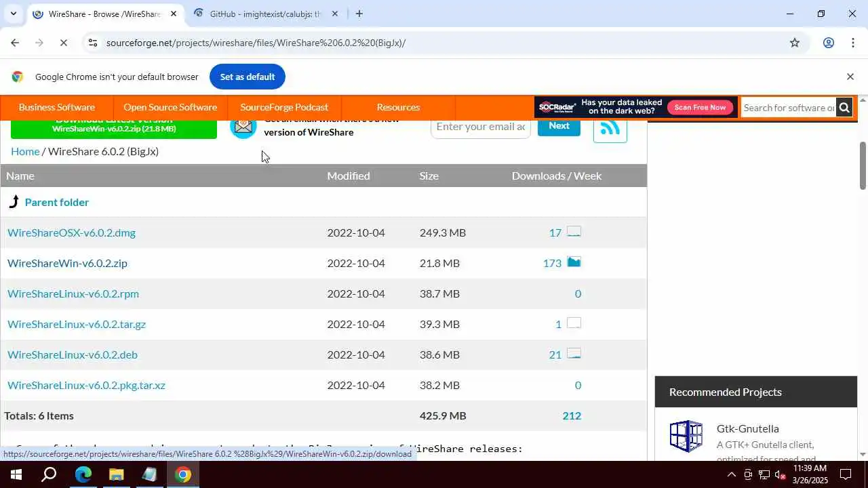Click the search magnifier button in SourceForge
Image resolution: width=868 pixels, height=488 pixels.
click(844, 107)
